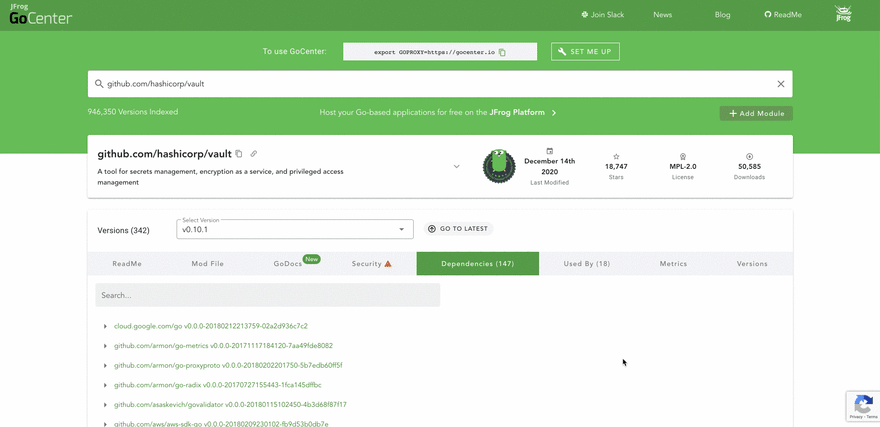Click the License ribbon icon
This screenshot has width=880, height=427.
click(683, 157)
